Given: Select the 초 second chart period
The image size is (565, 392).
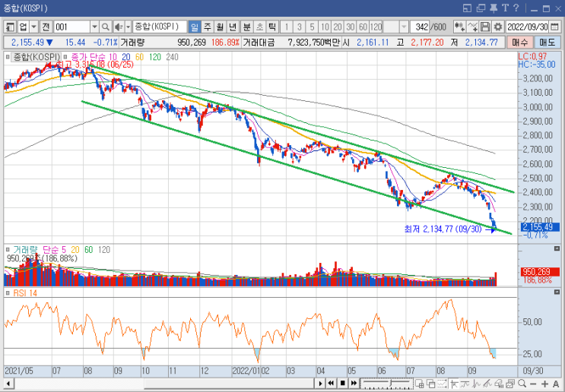Looking at the screenshot, I should pos(259,27).
